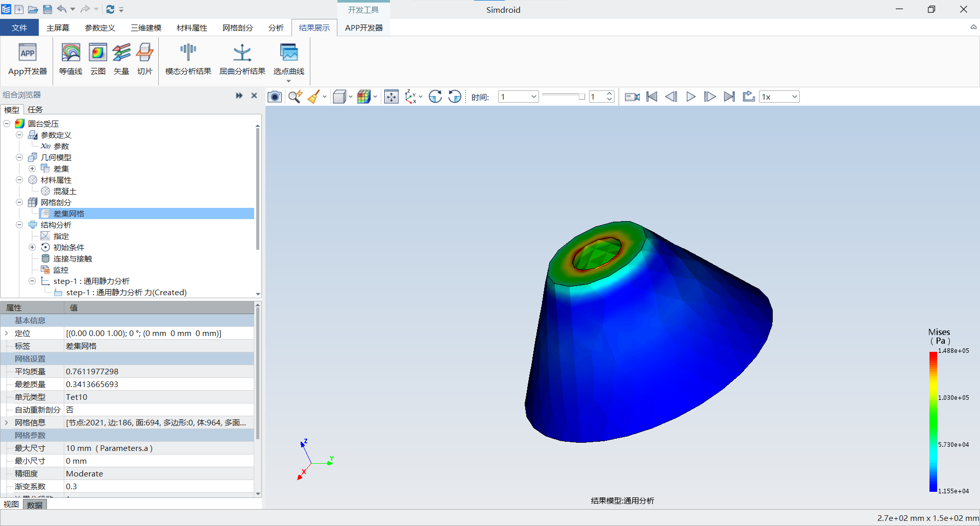Click the Undo arrow icon
This screenshot has width=980, height=526.
[x=62, y=9]
